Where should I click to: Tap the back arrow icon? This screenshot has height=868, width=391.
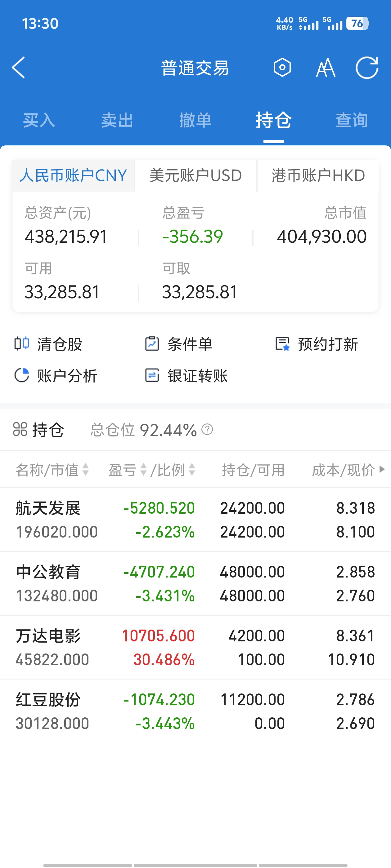coord(19,67)
